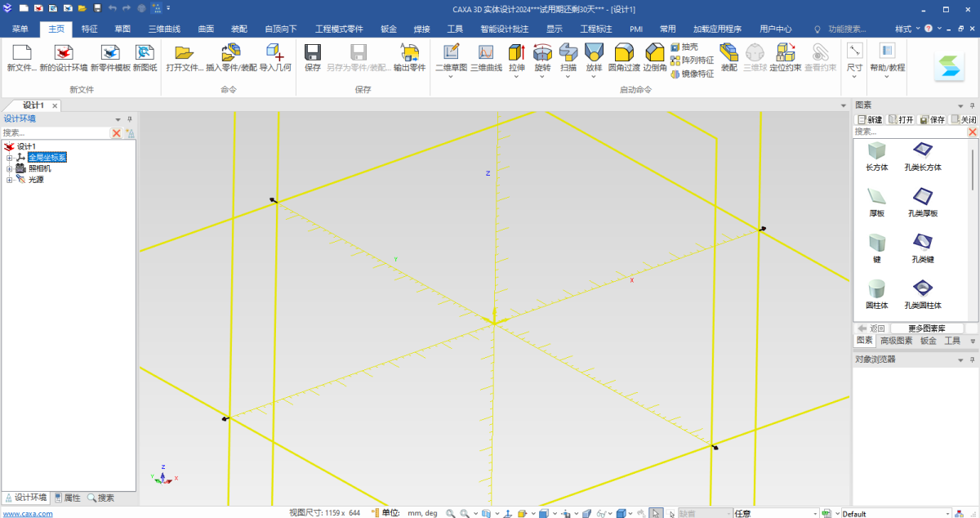Click the 抽壳 (Shell) feature icon
980x518 pixels.
[675, 47]
